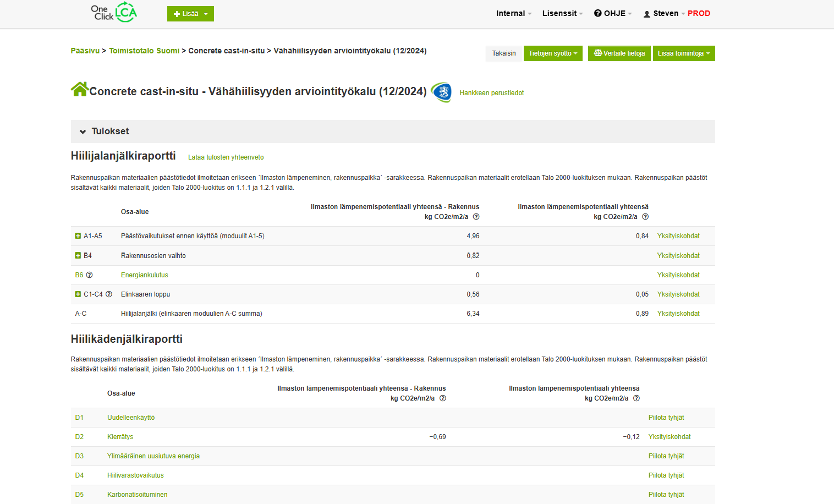Click Lataa tulosten yhteenveto link
The width and height of the screenshot is (834, 504).
226,157
